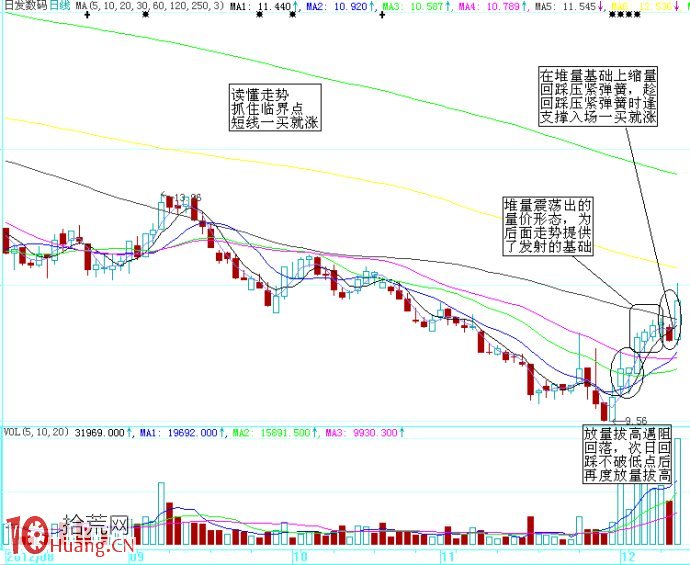This screenshot has height=565, width=690.
Task: Select the candlestick at the 9.56 low
Action: point(612,408)
